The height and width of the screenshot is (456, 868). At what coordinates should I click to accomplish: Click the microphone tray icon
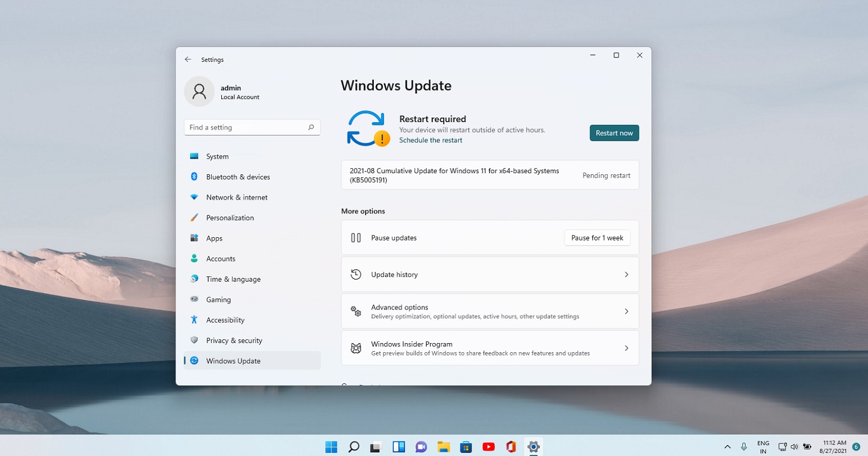[x=744, y=447]
